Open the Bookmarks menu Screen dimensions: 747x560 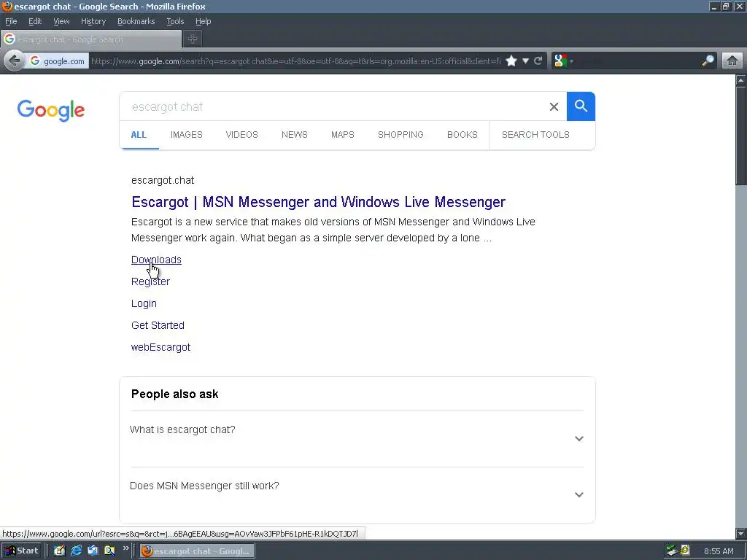click(x=136, y=21)
